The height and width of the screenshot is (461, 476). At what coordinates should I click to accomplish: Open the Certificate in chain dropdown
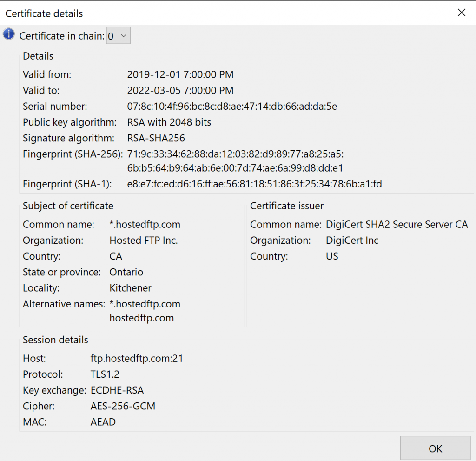coord(119,35)
